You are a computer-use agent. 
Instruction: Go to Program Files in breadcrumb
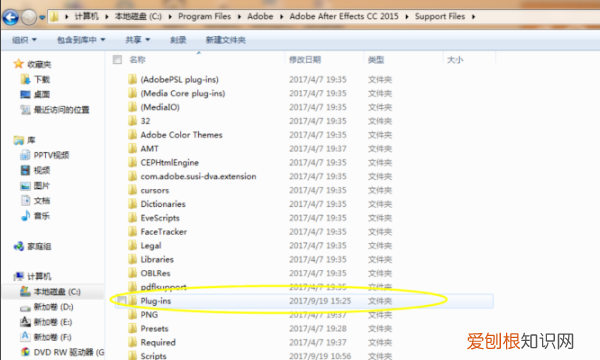point(204,16)
